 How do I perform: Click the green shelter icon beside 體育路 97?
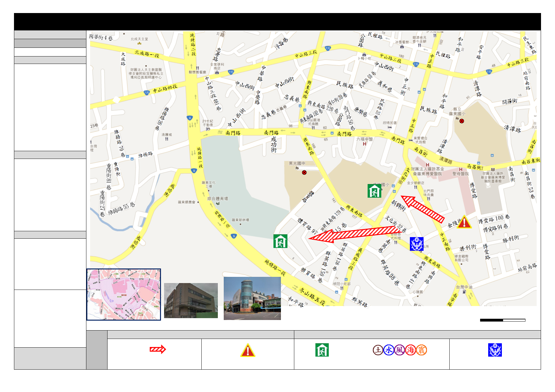[280, 241]
